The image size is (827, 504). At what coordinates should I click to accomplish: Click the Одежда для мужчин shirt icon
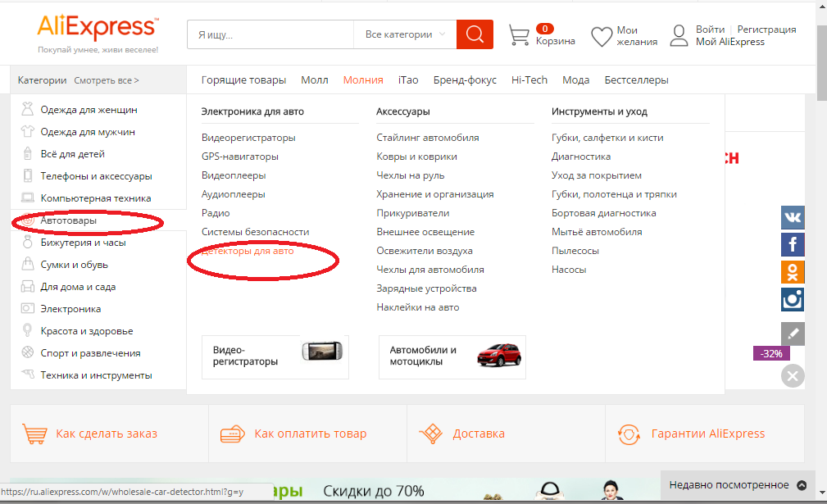click(27, 131)
